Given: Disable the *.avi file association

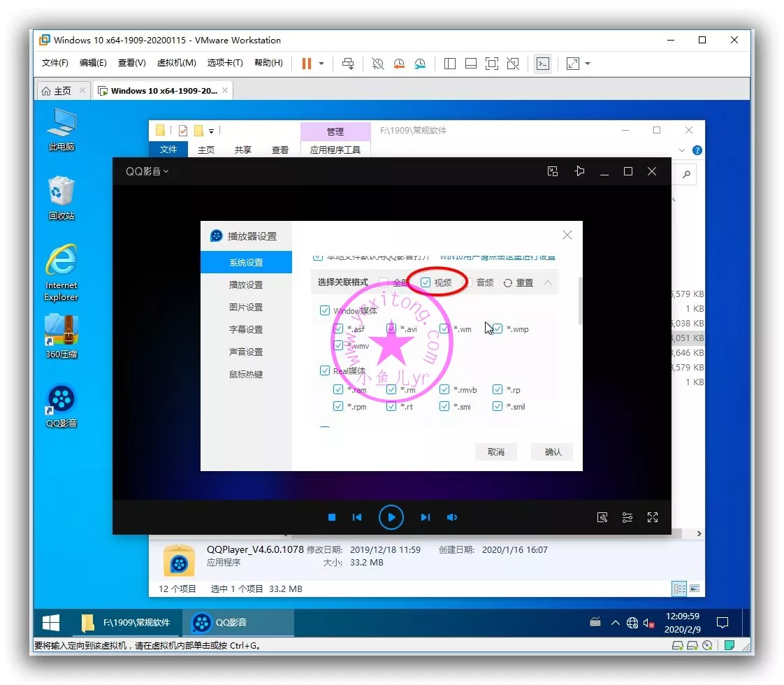Looking at the screenshot, I should coord(391,329).
